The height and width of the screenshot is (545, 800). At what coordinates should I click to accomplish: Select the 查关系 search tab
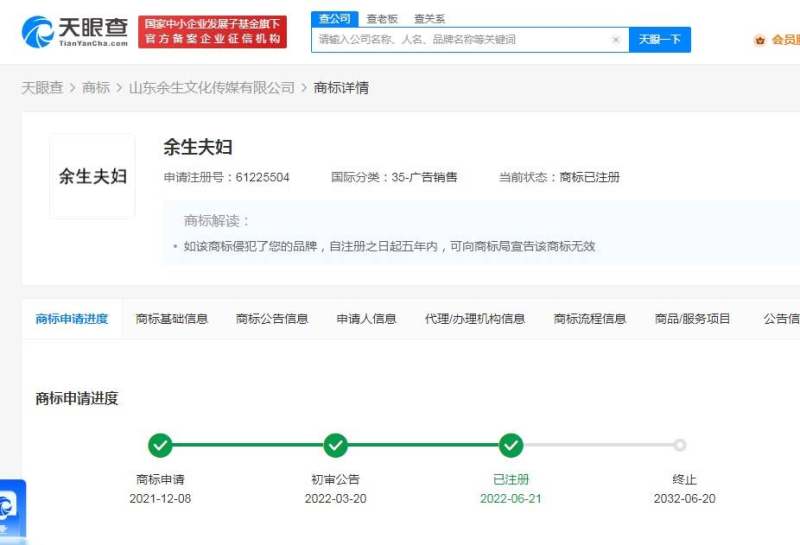point(429,18)
